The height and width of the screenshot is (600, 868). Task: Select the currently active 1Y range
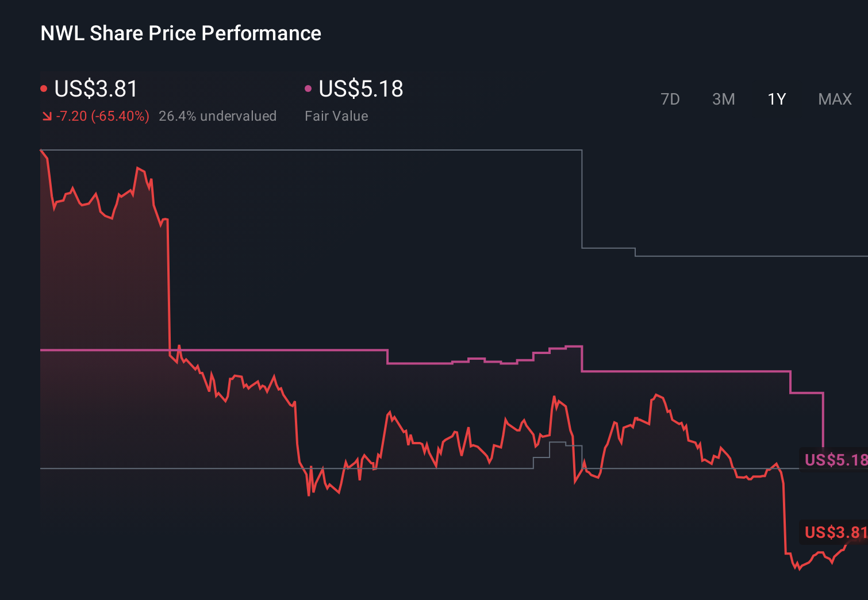point(776,99)
